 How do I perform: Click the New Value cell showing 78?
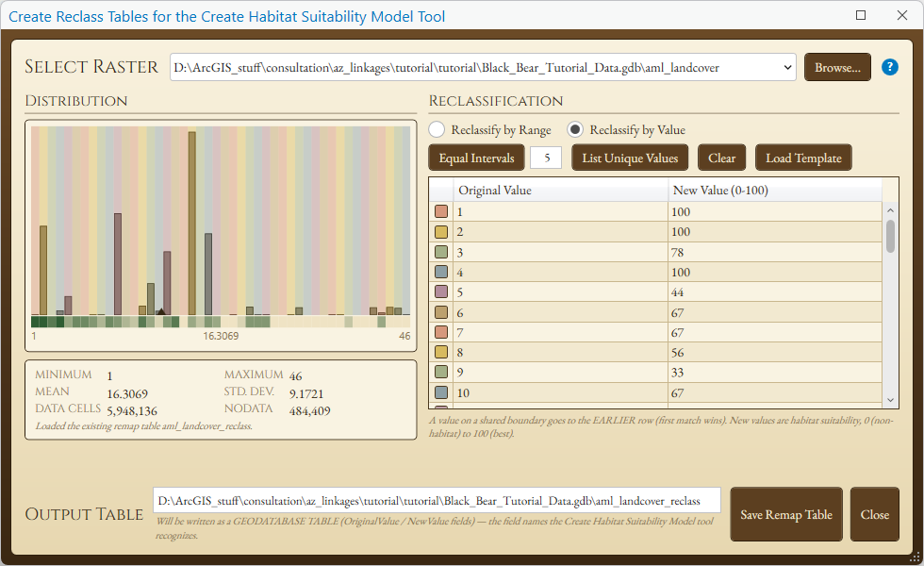[x=775, y=253]
